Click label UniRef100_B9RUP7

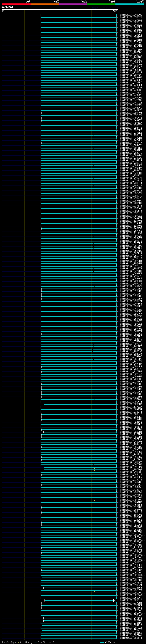(131, 63)
